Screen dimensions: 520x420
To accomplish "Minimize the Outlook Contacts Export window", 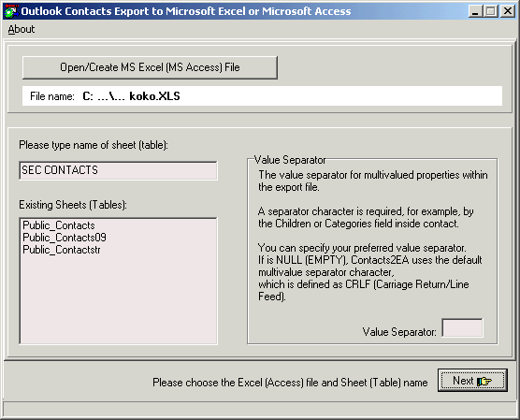I will pos(475,11).
